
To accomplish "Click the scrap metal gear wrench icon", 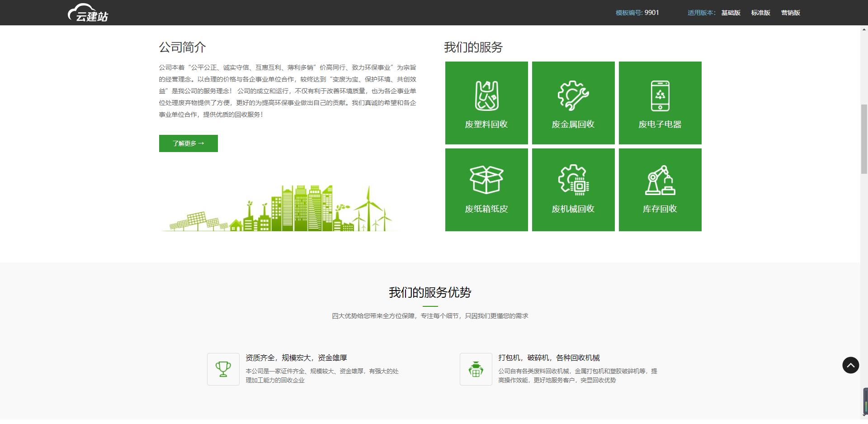I will [573, 95].
